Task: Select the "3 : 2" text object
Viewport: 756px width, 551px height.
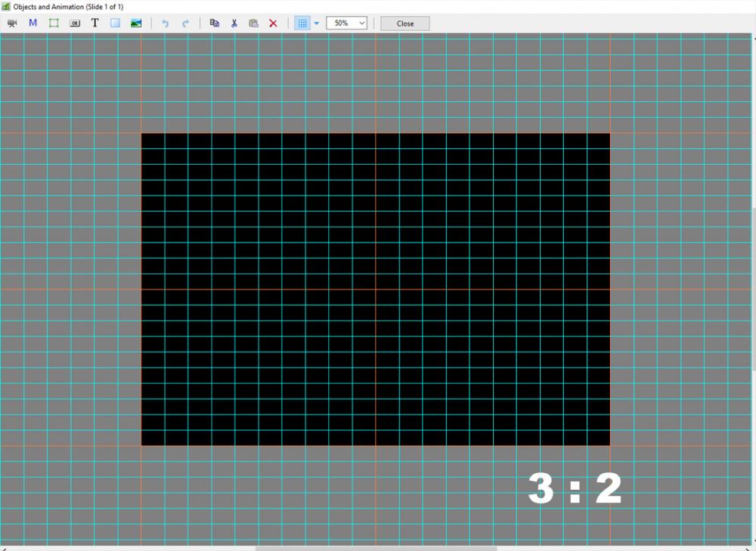Action: [x=575, y=489]
